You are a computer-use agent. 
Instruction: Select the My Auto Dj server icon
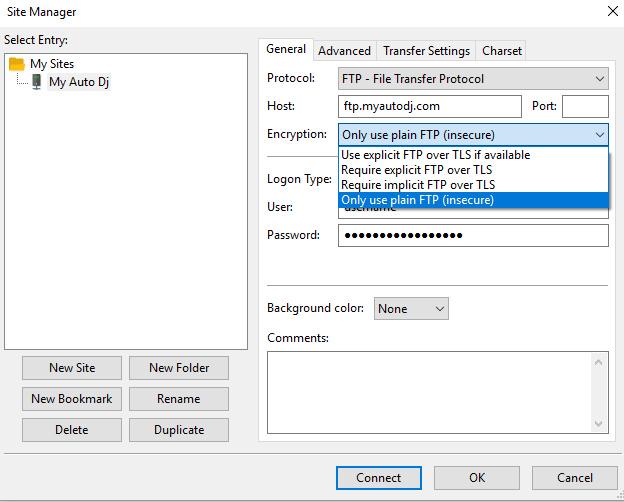pos(37,82)
